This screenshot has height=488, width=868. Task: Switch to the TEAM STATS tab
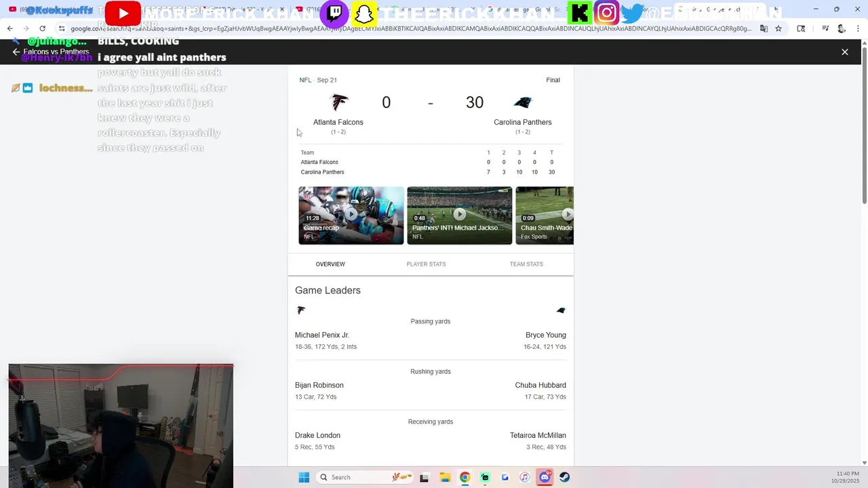[x=526, y=264]
